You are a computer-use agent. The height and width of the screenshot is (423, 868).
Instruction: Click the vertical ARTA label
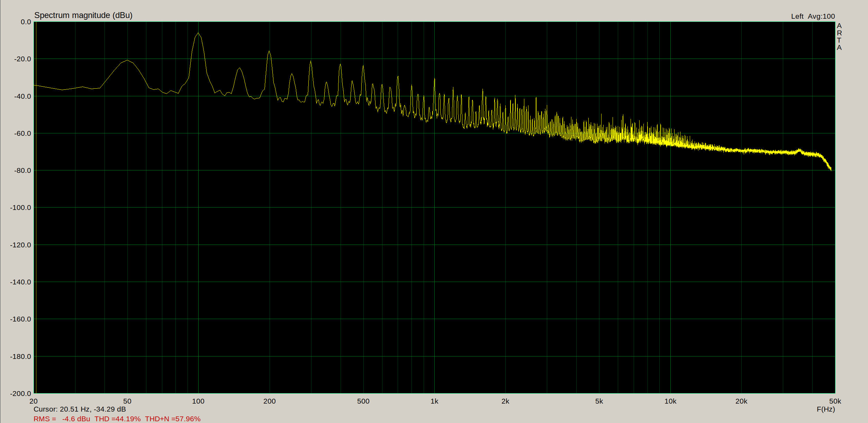pyautogui.click(x=839, y=37)
